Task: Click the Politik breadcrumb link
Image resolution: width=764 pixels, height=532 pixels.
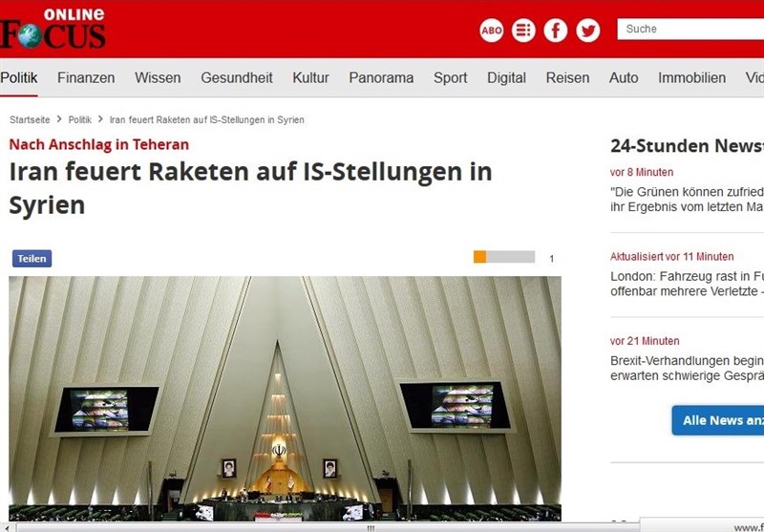Action: point(80,120)
